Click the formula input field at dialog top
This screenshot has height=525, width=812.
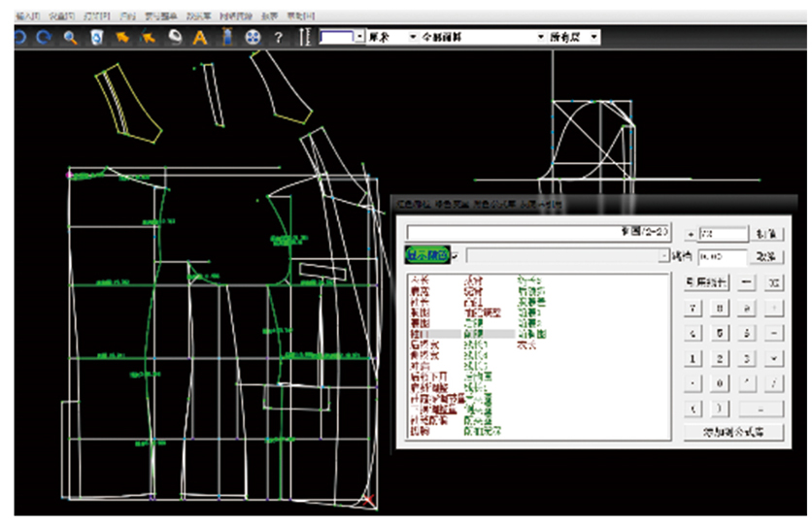pos(537,233)
